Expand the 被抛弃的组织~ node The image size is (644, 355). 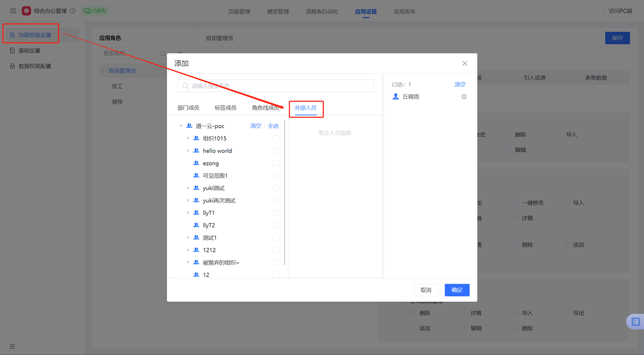(x=188, y=262)
